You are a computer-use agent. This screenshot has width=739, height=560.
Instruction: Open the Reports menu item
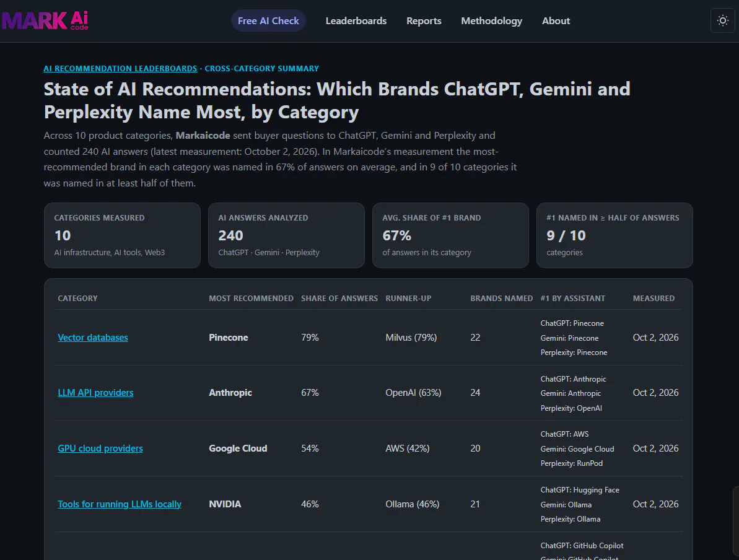click(x=424, y=20)
